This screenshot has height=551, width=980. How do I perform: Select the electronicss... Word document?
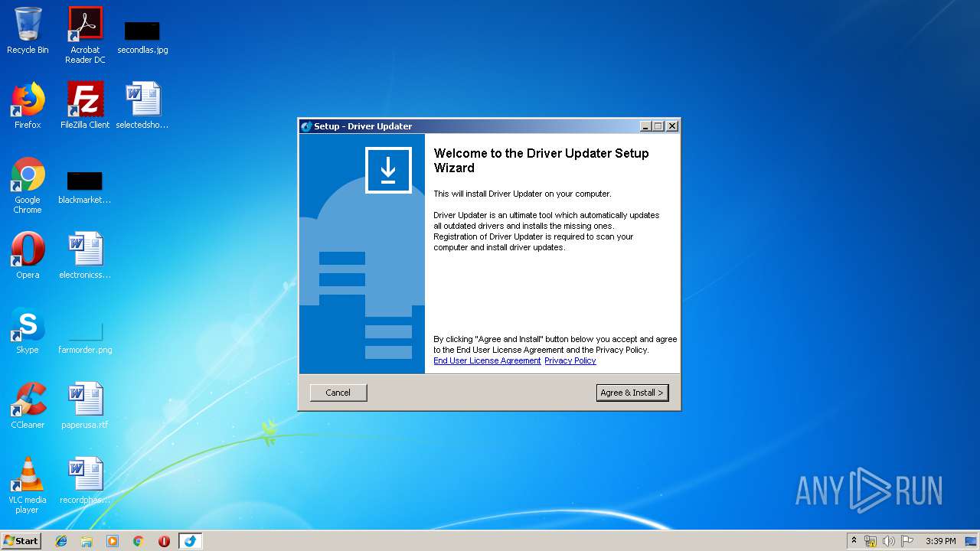[85, 256]
